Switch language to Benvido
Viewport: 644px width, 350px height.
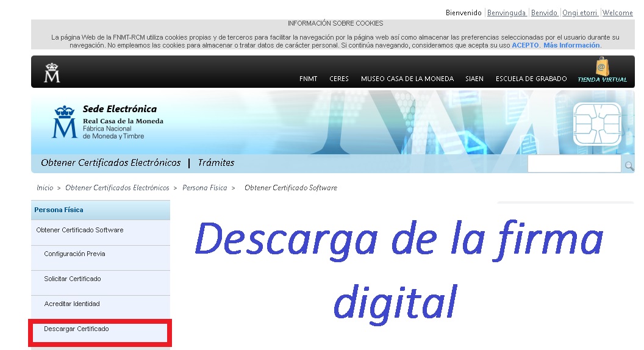pyautogui.click(x=544, y=13)
